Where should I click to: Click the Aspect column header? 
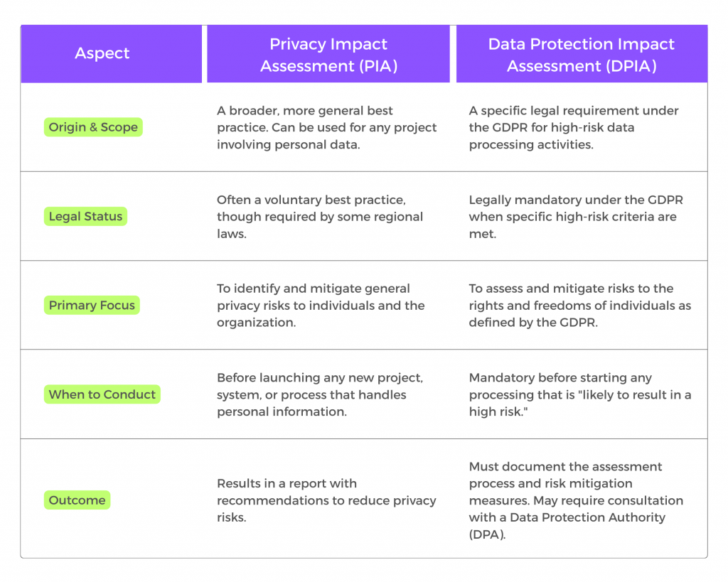click(x=102, y=54)
